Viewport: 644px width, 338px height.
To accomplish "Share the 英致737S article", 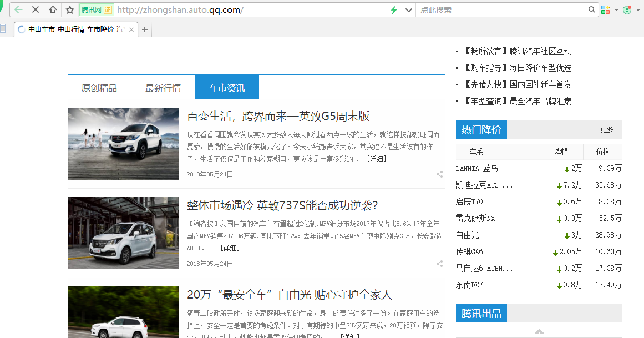I will 439,264.
